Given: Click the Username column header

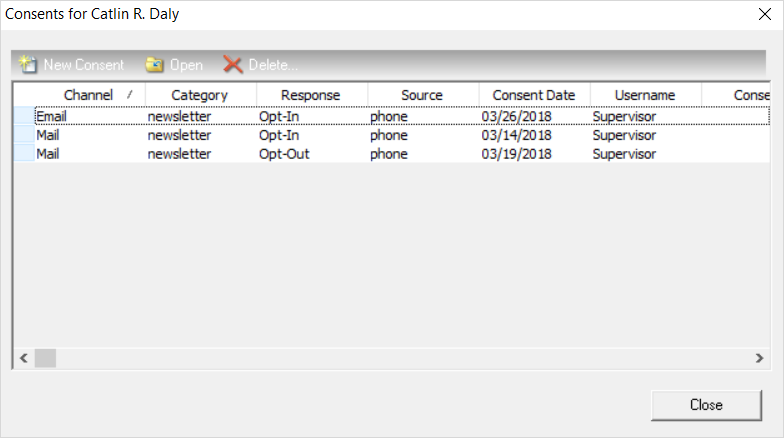Looking at the screenshot, I should click(645, 95).
